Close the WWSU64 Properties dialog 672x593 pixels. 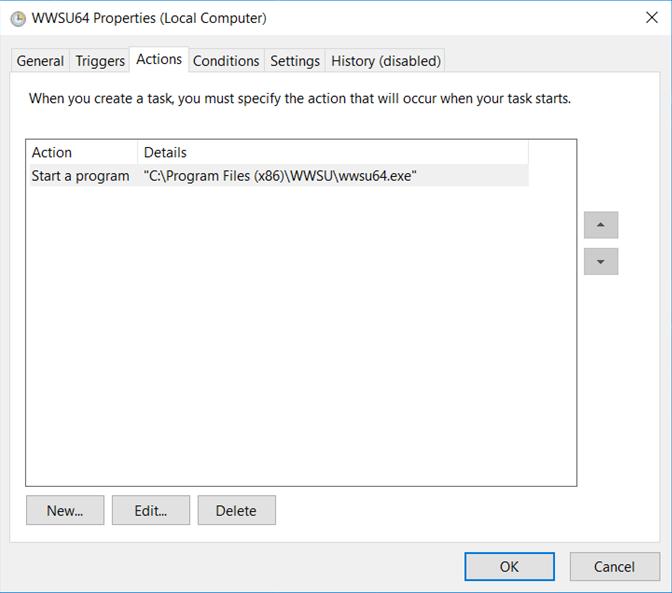point(651,18)
